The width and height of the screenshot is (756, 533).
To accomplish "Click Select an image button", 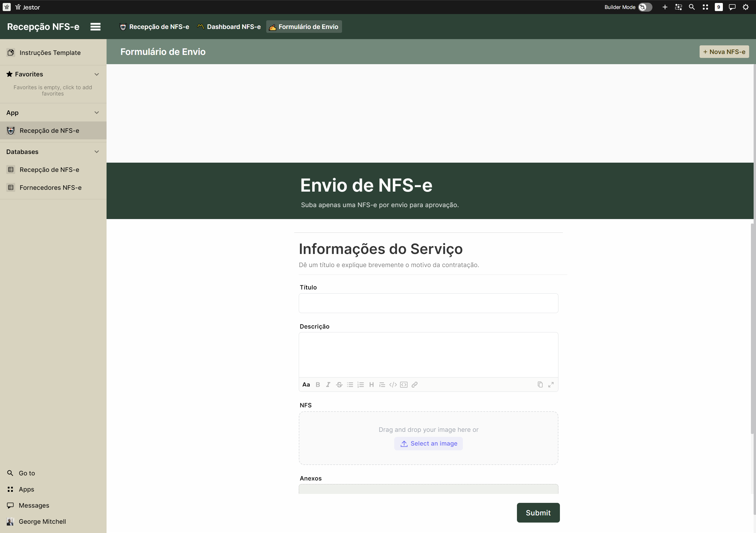I will (x=428, y=443).
